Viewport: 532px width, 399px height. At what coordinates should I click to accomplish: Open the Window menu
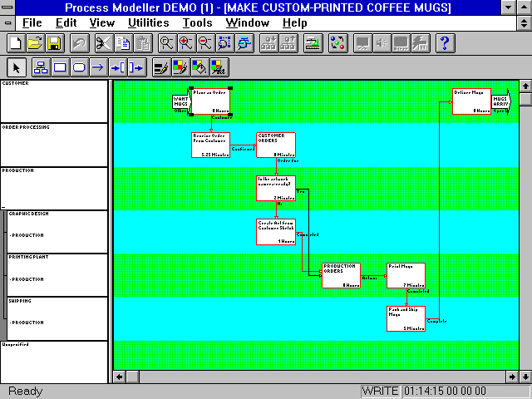248,22
